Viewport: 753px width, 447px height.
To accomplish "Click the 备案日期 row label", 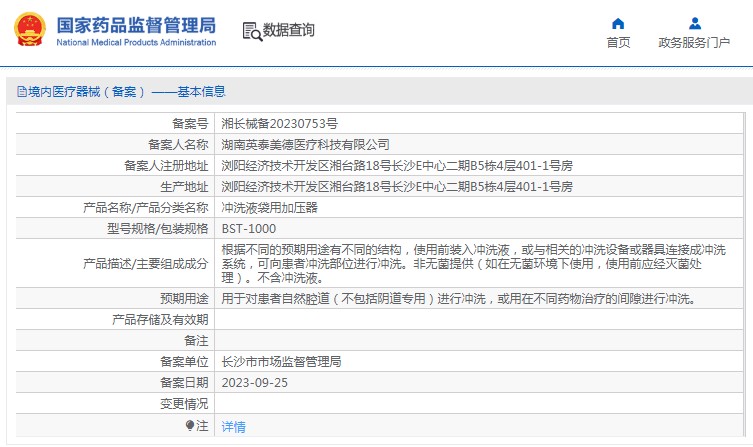I will click(x=184, y=383).
